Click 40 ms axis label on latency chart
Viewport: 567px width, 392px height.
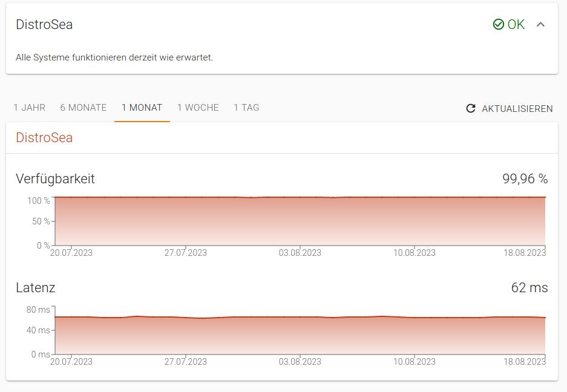click(38, 330)
